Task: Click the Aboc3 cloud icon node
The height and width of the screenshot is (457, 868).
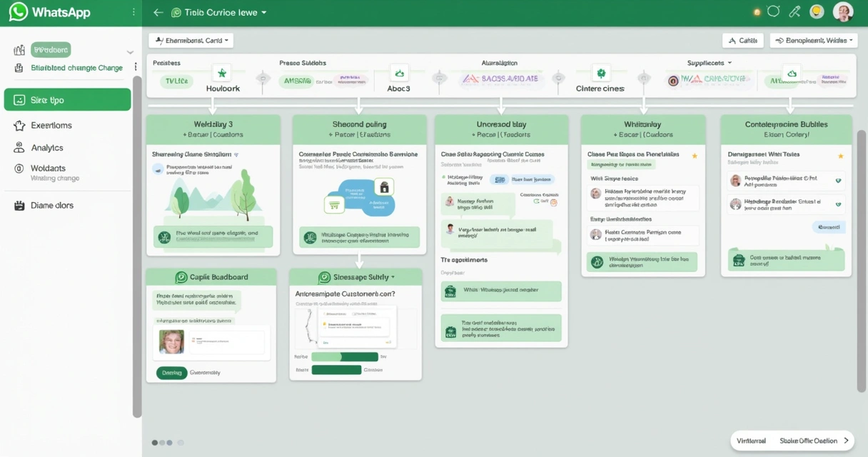Action: (x=399, y=73)
